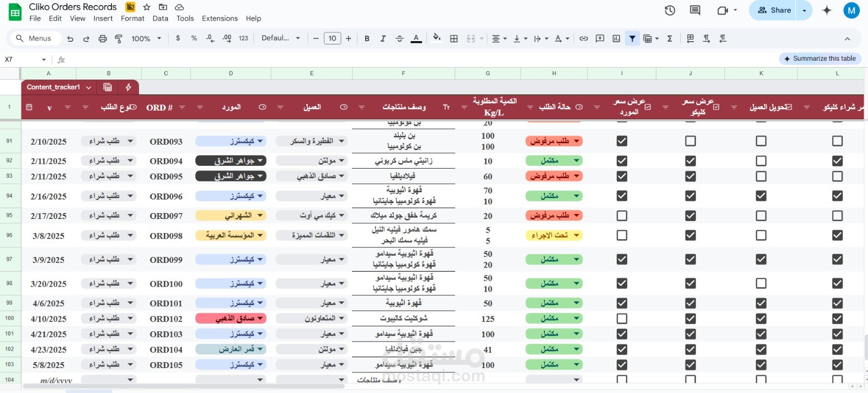This screenshot has height=393, width=868.
Task: Open the Data menu
Action: pos(161,18)
